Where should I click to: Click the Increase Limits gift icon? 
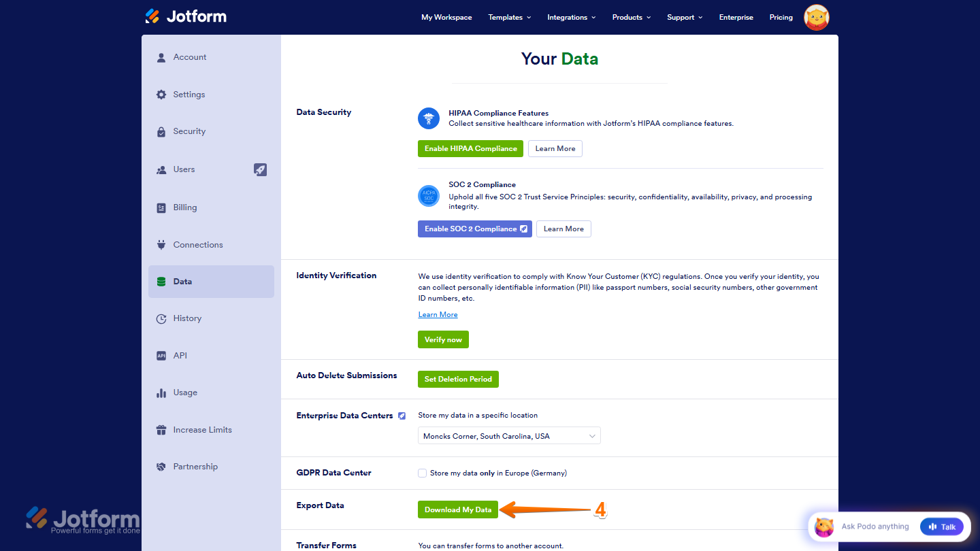161,430
